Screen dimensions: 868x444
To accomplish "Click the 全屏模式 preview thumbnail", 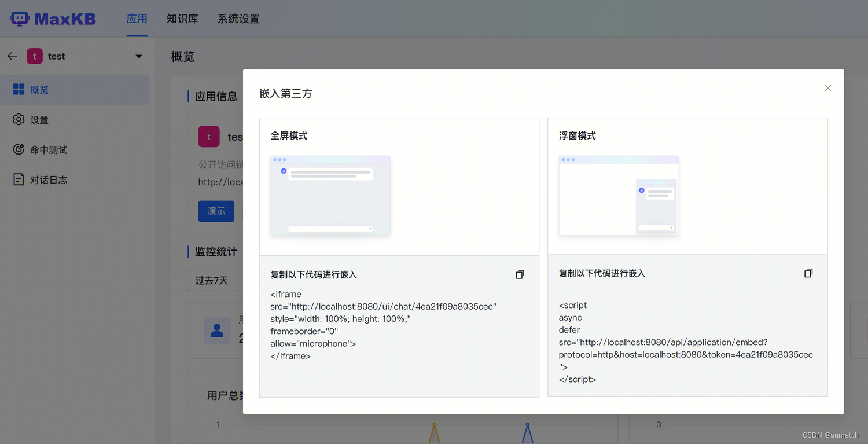I will (330, 196).
